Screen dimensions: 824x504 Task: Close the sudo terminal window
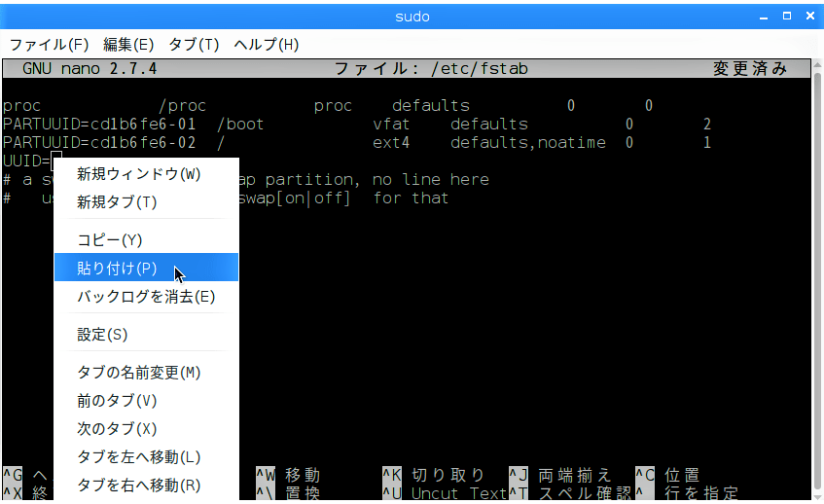809,16
